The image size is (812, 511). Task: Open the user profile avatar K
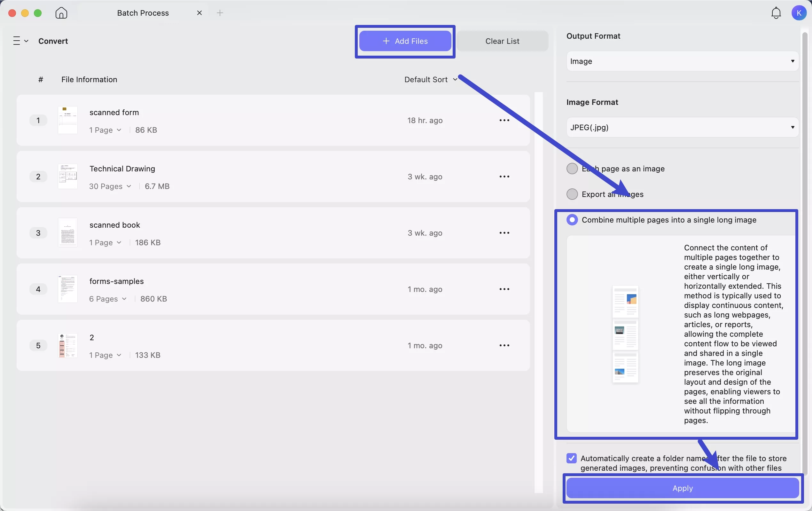pyautogui.click(x=799, y=13)
